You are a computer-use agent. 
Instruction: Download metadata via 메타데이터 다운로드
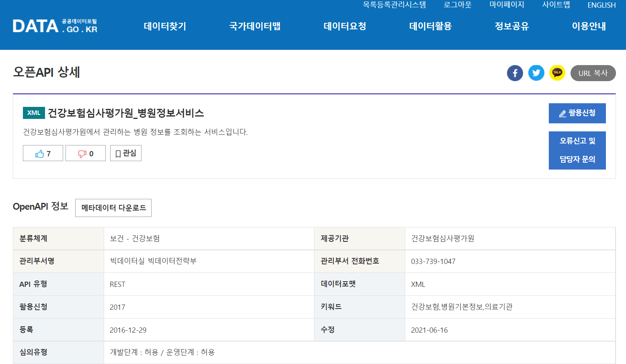(x=113, y=208)
